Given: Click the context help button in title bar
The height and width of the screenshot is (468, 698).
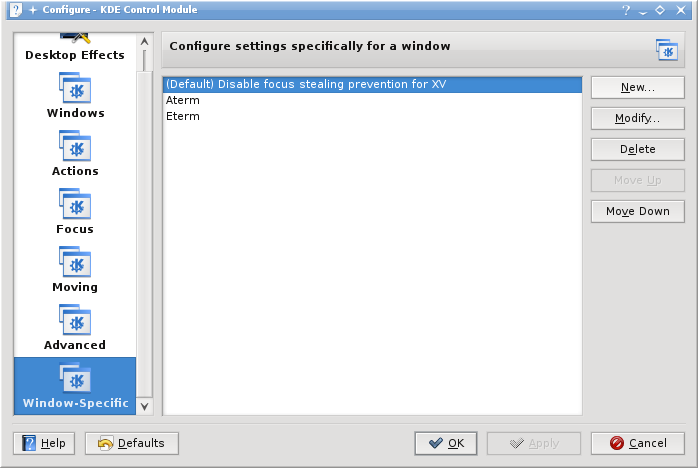Looking at the screenshot, I should [626, 10].
